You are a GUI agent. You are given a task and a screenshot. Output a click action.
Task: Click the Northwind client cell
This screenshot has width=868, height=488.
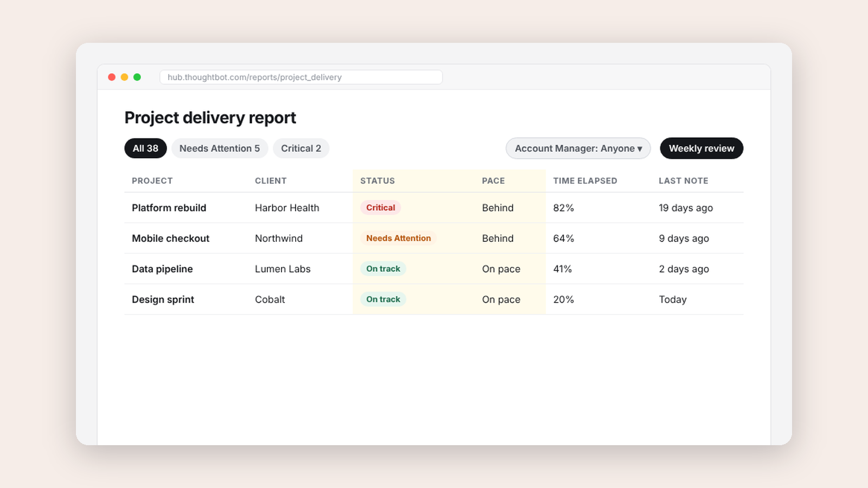[x=279, y=238]
